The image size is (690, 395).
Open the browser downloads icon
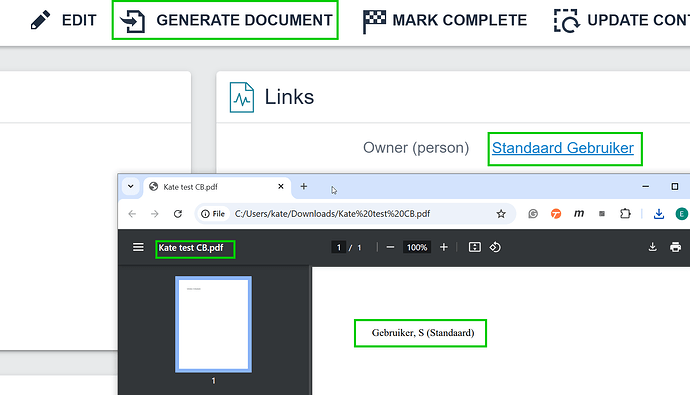(x=659, y=214)
